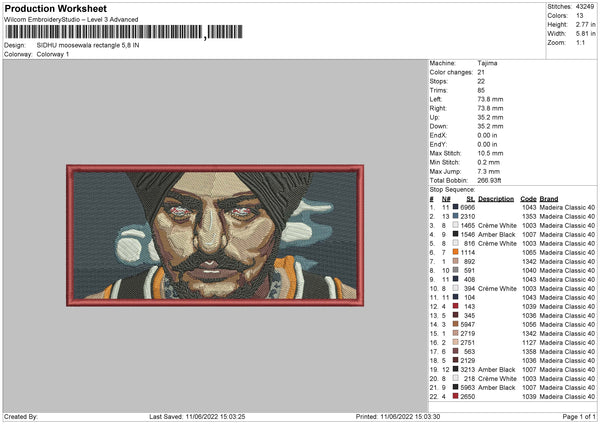Viewport: 600px width, 424px height.
Task: Click the Machine value 'Tajima'
Action: (487, 63)
